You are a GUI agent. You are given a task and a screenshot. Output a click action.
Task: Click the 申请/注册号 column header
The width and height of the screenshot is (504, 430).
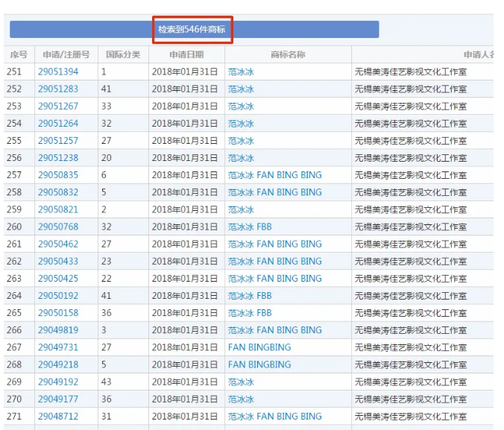tap(66, 55)
